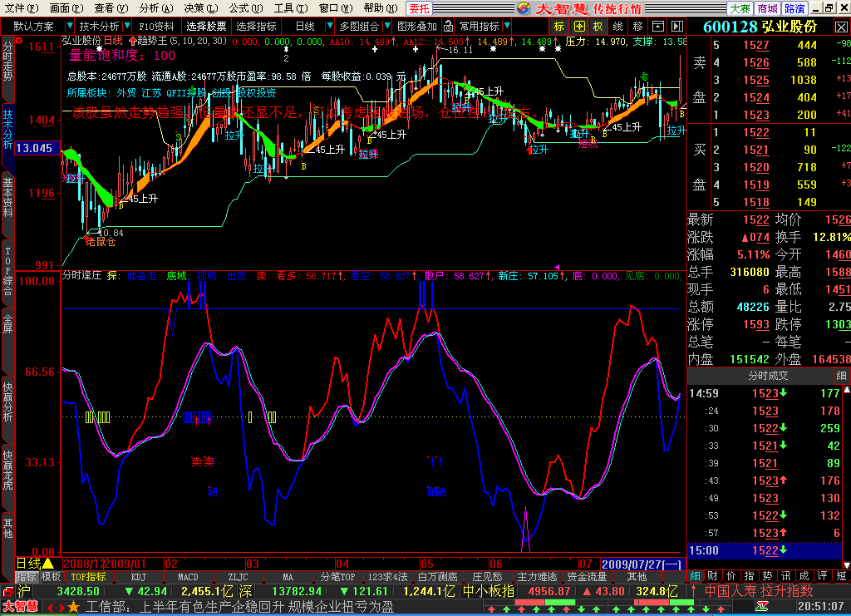The image size is (851, 616).
Task: Switch to the 模板 bottom tab
Action: click(x=51, y=577)
